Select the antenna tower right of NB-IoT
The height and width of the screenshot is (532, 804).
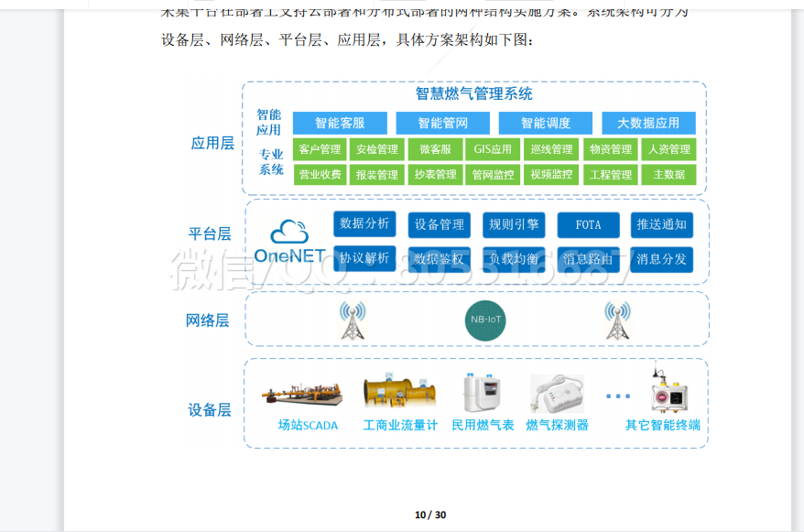pos(617,320)
